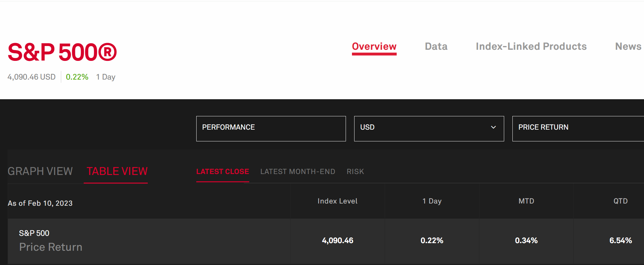Switch to the Data tab
The height and width of the screenshot is (265, 644).
[436, 47]
